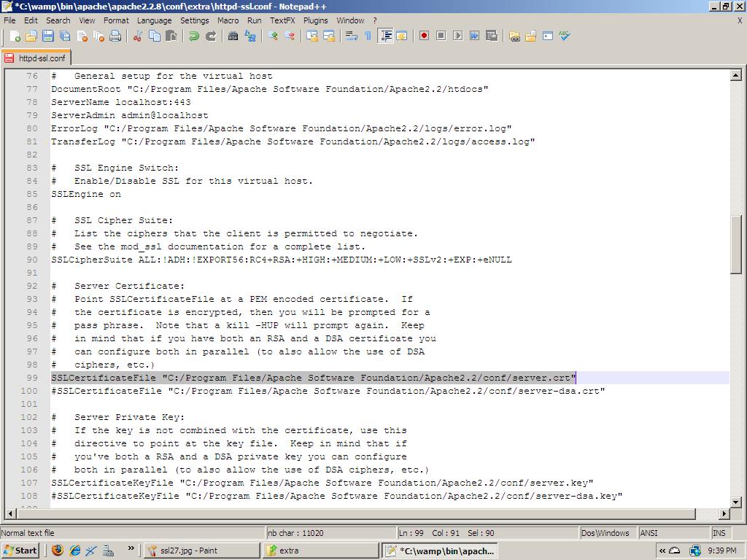The width and height of the screenshot is (747, 560).
Task: Open the Language menu
Action: coord(154,20)
